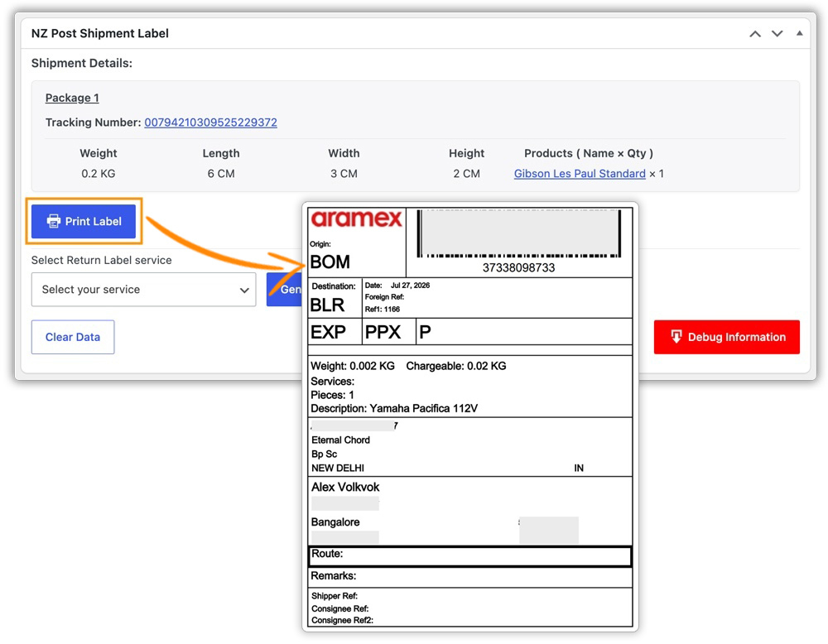The width and height of the screenshot is (828, 644).
Task: Click the Eternal Chord shipper name
Action: tap(340, 440)
